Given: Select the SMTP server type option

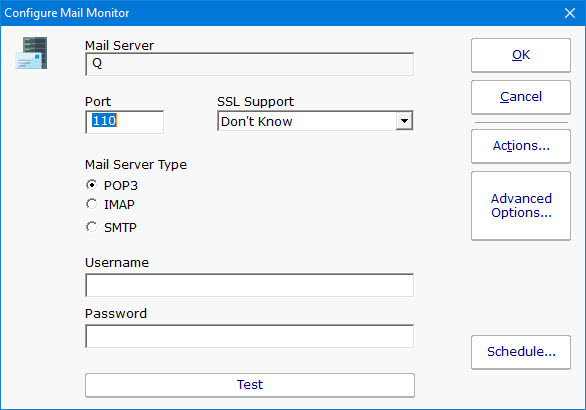Looking at the screenshot, I should [92, 227].
